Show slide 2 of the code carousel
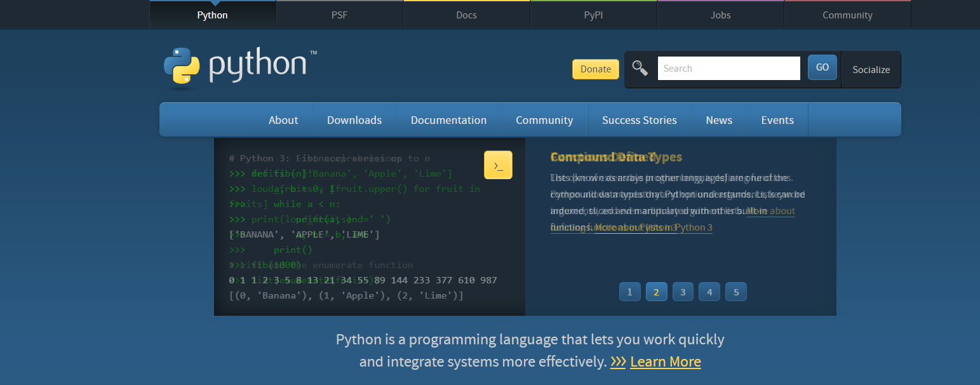Screen dimensions: 980x385 pyautogui.click(x=656, y=292)
